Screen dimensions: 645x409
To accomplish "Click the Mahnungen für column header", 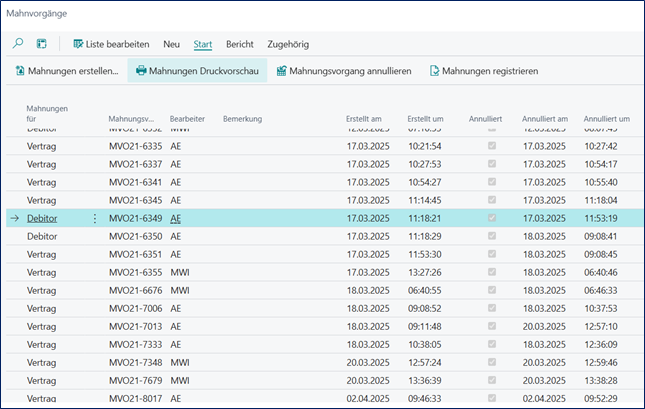I will click(47, 114).
